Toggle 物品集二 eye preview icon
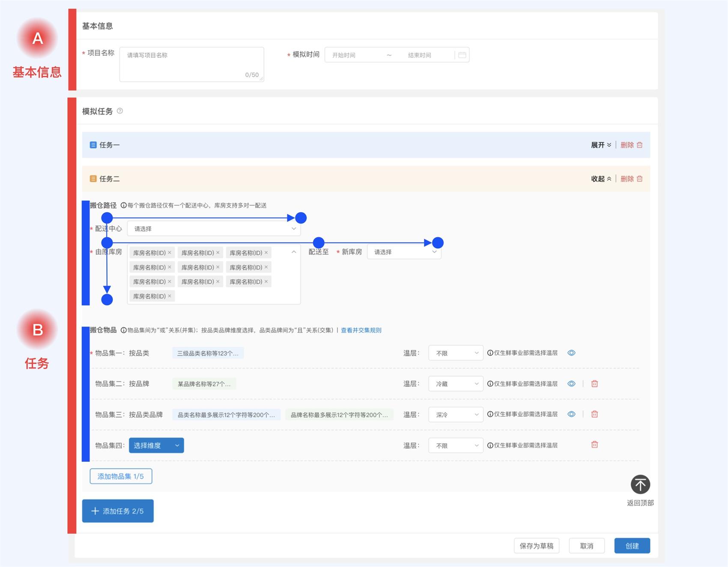728x567 pixels. pos(571,384)
